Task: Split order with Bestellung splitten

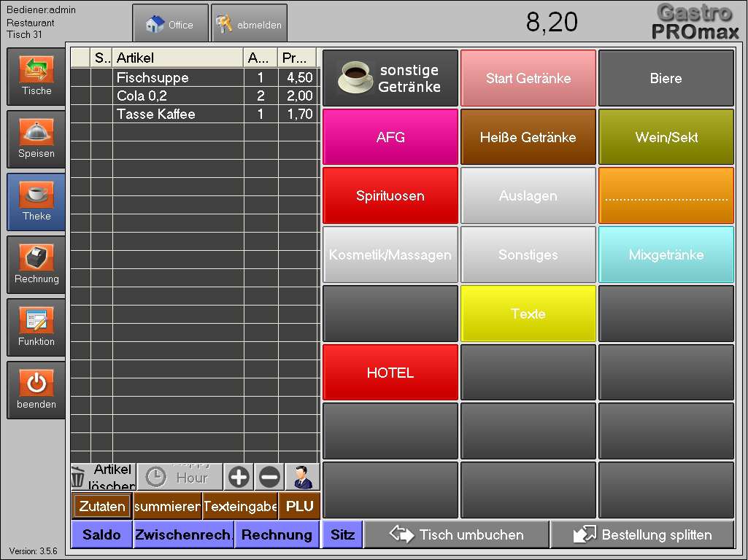Action: point(642,534)
